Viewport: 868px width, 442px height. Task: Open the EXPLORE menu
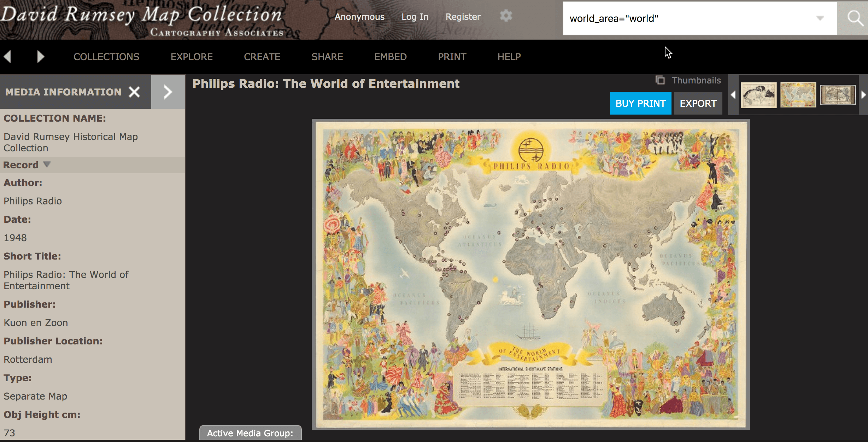(x=192, y=57)
